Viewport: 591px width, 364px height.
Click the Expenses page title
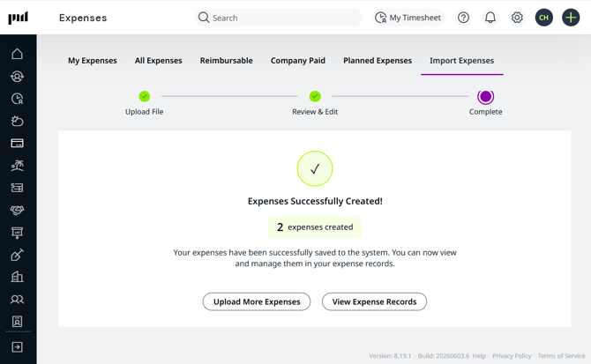tap(83, 18)
